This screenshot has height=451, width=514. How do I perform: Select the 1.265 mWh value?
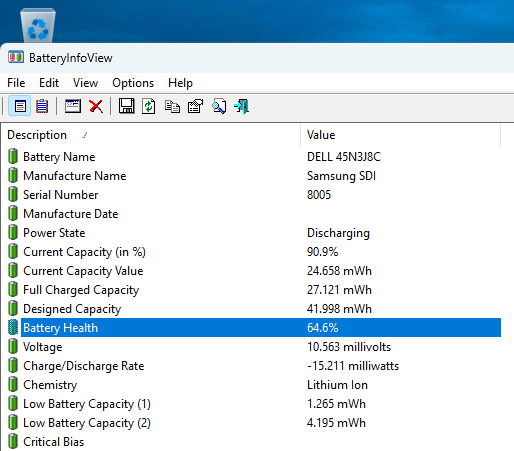click(x=336, y=404)
